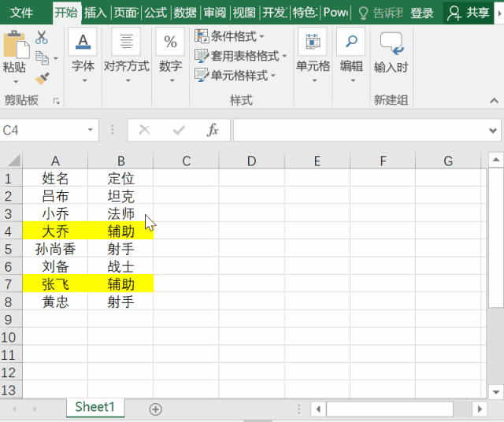
Task: Select column A header
Action: click(x=55, y=161)
